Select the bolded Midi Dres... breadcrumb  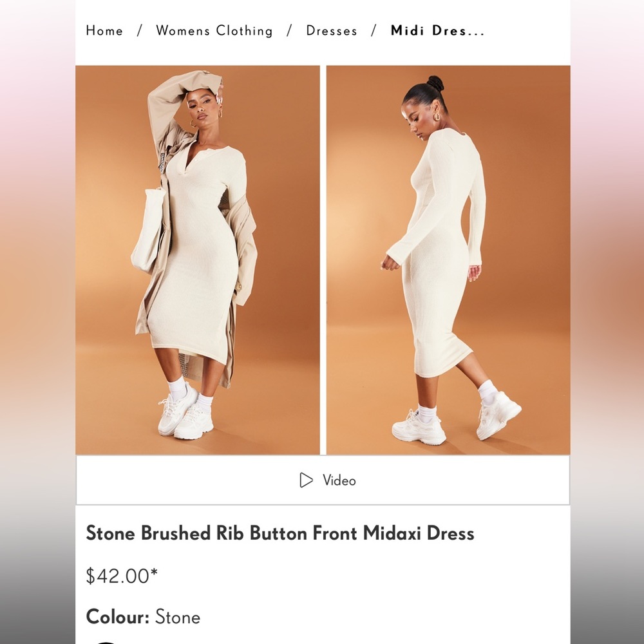click(x=437, y=31)
